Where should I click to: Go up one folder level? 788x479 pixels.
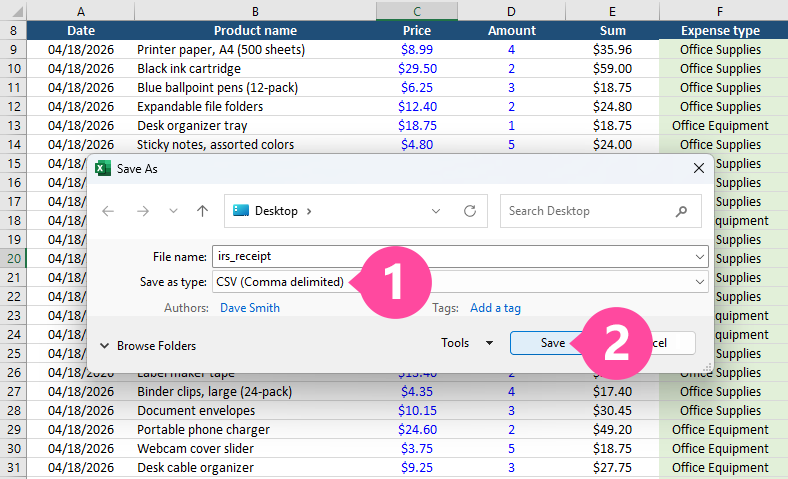point(203,211)
